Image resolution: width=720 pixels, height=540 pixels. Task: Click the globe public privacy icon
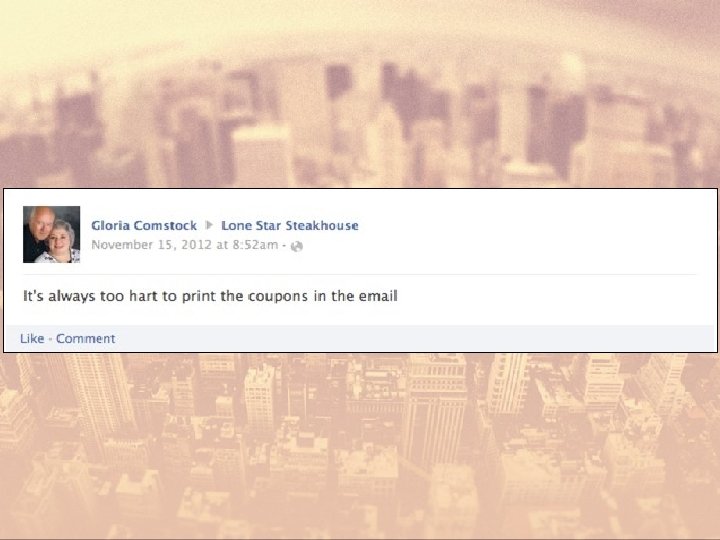pyautogui.click(x=297, y=246)
